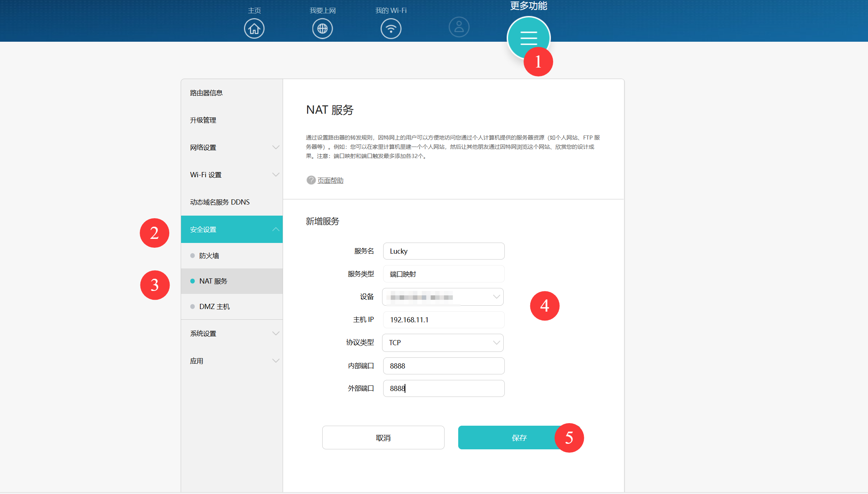Open the 页面帮助 page help link
Viewport: 868px width, 494px height.
[x=330, y=181]
